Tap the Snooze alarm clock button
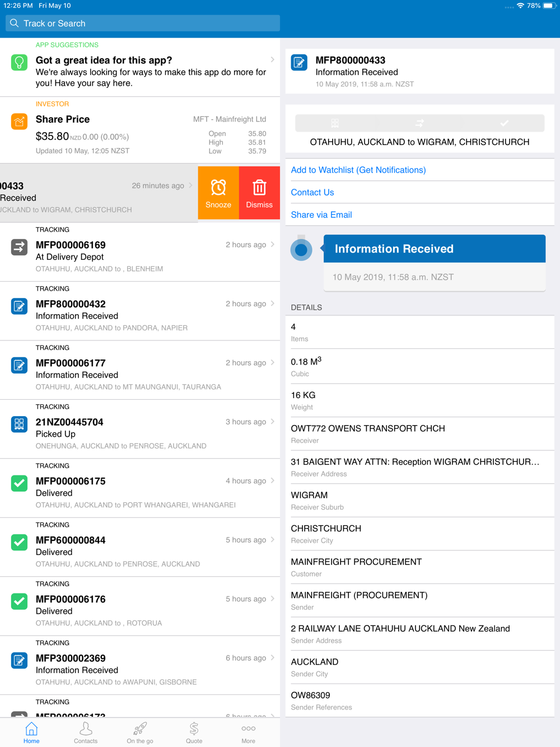The width and height of the screenshot is (560, 747). point(218,193)
